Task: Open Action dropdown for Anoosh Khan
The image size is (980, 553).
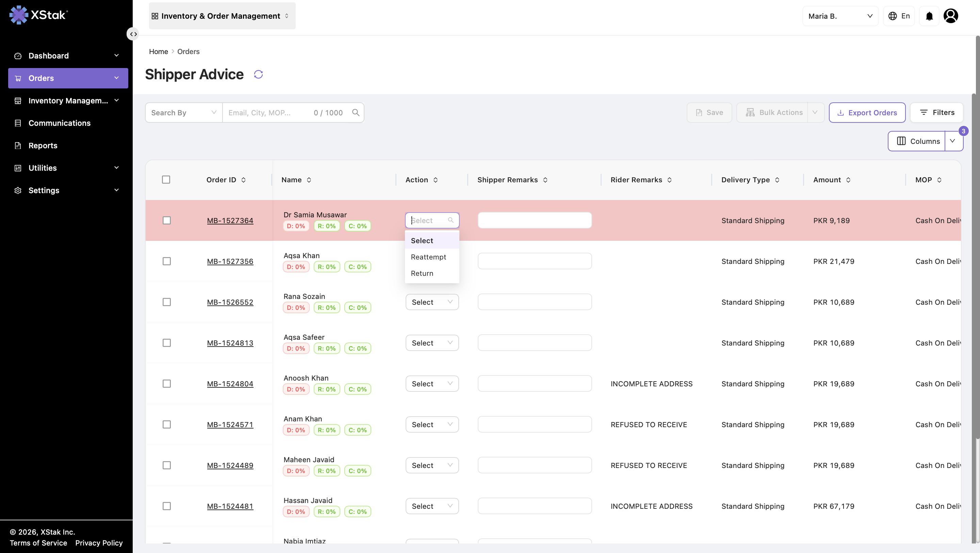Action: coord(432,384)
